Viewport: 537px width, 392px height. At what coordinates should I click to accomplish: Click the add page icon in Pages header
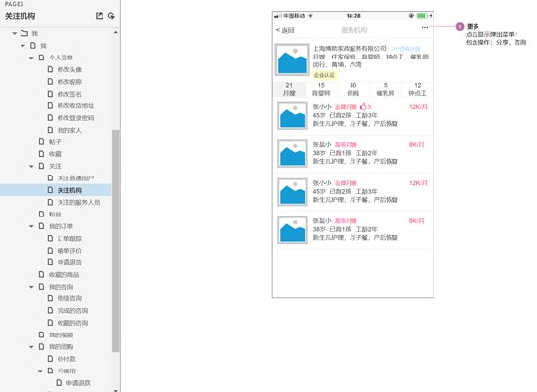click(x=100, y=16)
